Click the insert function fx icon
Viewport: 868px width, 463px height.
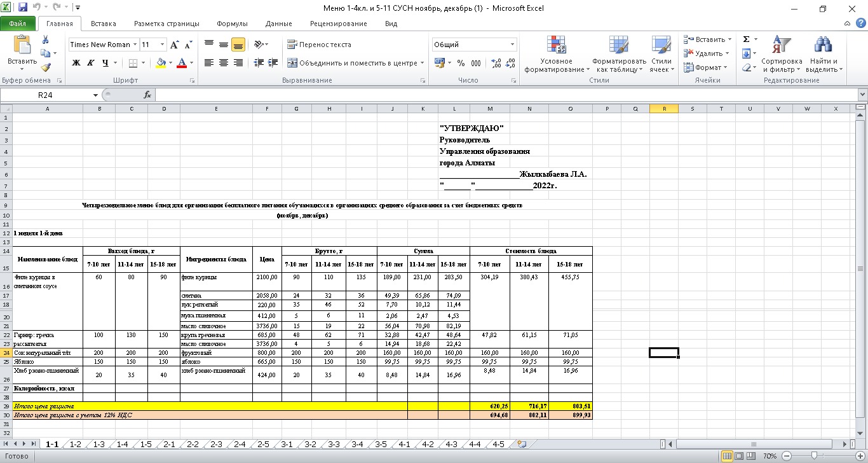click(147, 95)
